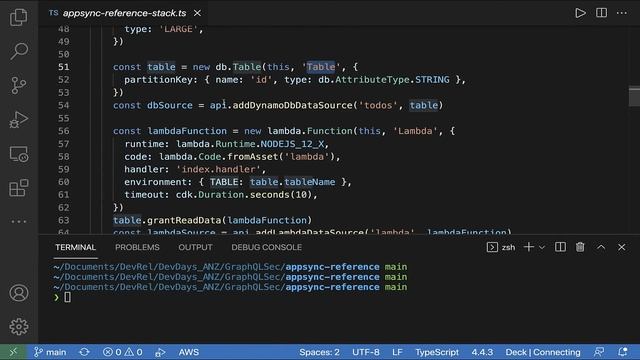Image resolution: width=640 pixels, height=360 pixels.
Task: Open the terminal launch profile dropdown arrow
Action: tap(542, 247)
